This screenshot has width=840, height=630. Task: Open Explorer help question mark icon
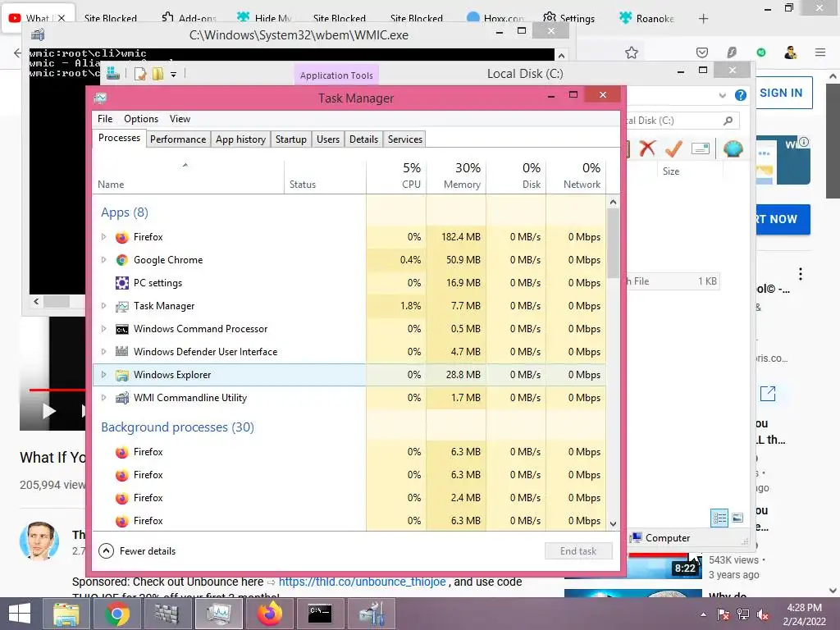(x=741, y=95)
